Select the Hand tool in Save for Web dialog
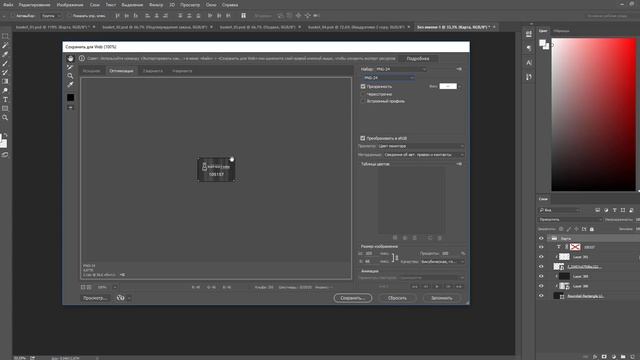 click(x=70, y=58)
